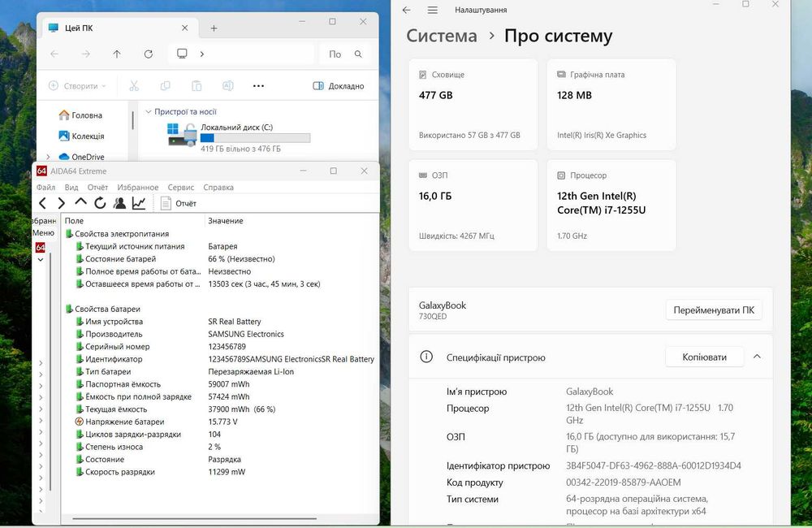Go back in AIDA64 using the left arrow
The width and height of the screenshot is (812, 528).
coord(43,203)
